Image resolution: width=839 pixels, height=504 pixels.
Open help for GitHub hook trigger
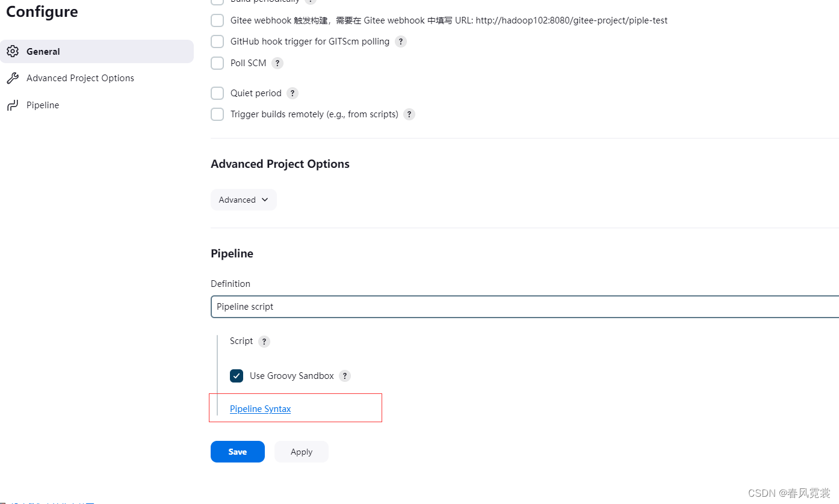click(x=401, y=41)
